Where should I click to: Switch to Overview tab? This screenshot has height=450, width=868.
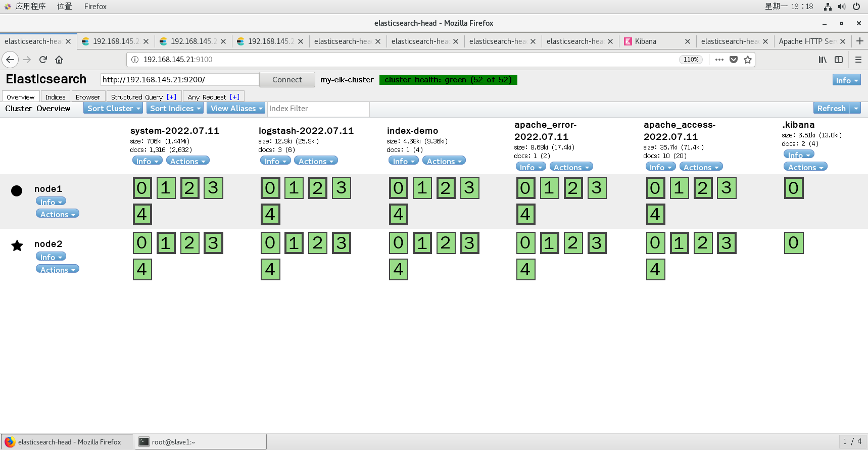click(21, 96)
